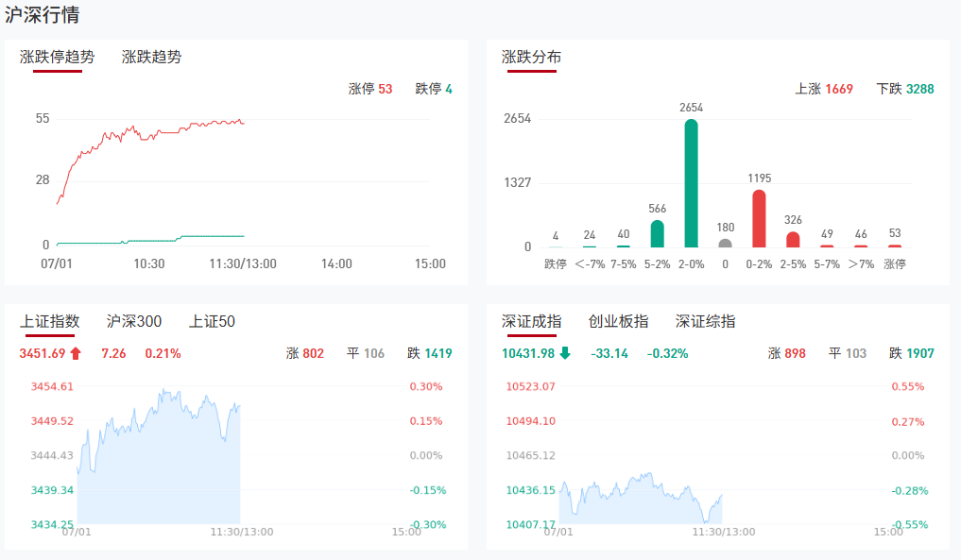The width and height of the screenshot is (961, 560).
Task: Select the 涨跌分布 tab
Action: tap(531, 57)
